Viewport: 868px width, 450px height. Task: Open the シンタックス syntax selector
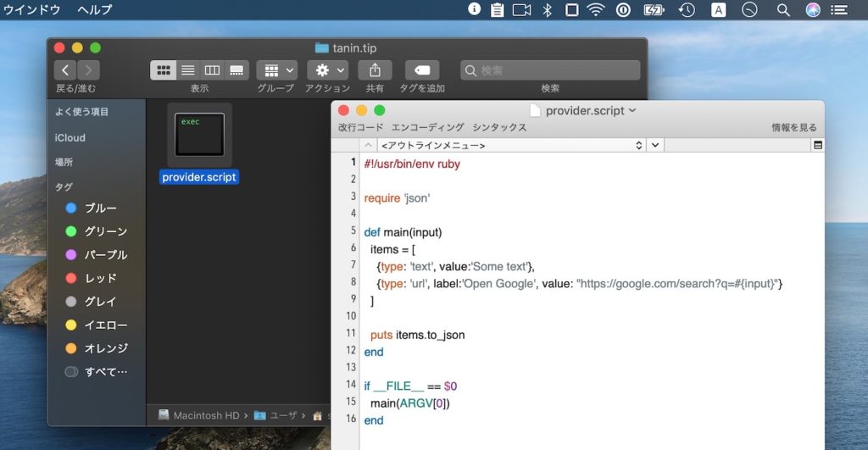499,127
